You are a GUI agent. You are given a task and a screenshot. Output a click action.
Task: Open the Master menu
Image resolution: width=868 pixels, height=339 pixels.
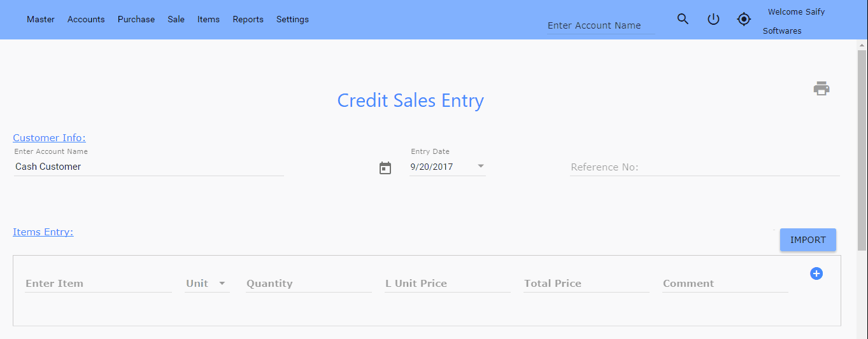pos(41,19)
